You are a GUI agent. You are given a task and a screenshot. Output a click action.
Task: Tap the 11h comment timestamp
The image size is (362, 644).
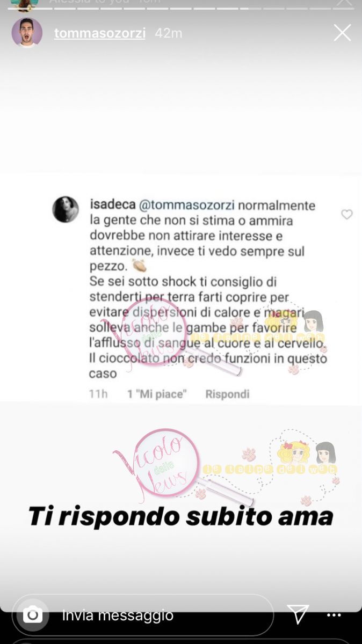pyautogui.click(x=98, y=394)
